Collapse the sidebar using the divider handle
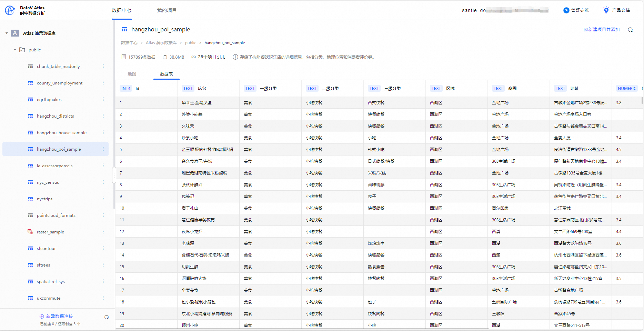 [114, 175]
